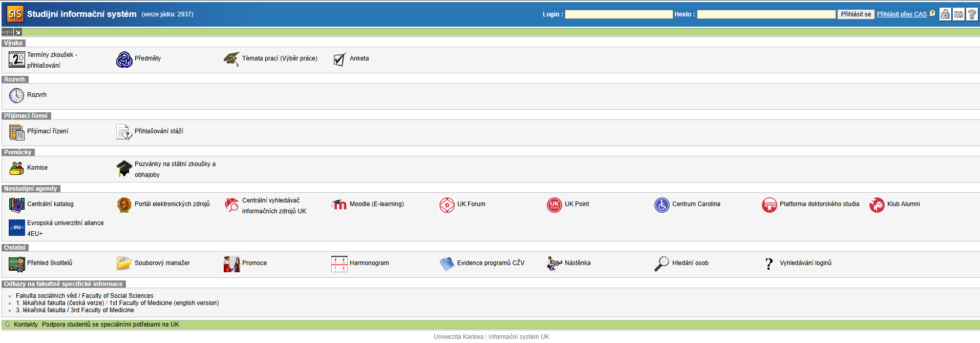Open the Centrální vyhledávač magnifier icon
This screenshot has width=980, height=343.
[x=232, y=205]
